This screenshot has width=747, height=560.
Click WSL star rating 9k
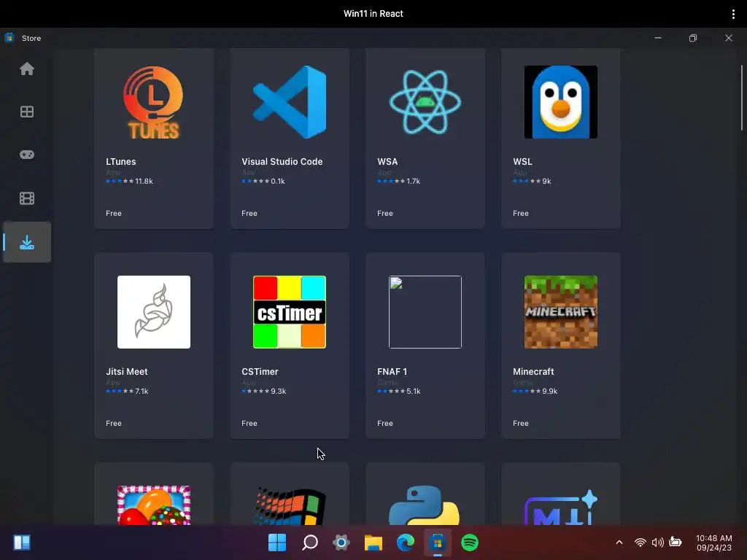(532, 181)
